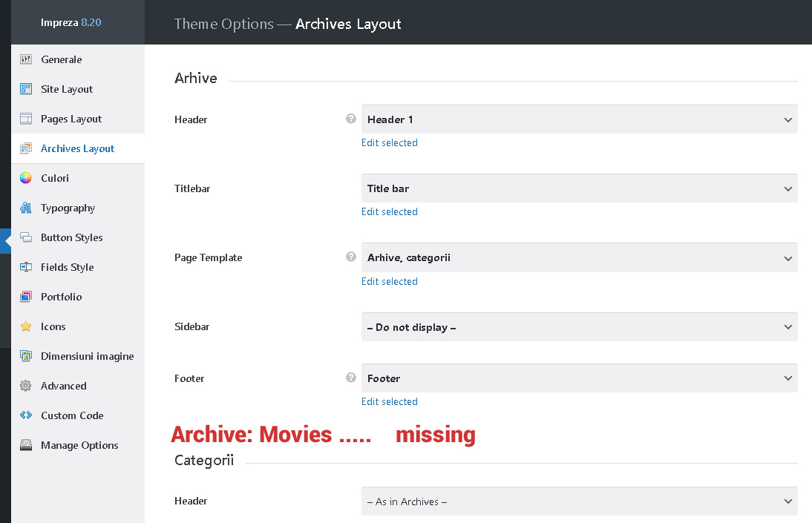Open the Typography section
This screenshot has width=812, height=523.
(x=78, y=208)
